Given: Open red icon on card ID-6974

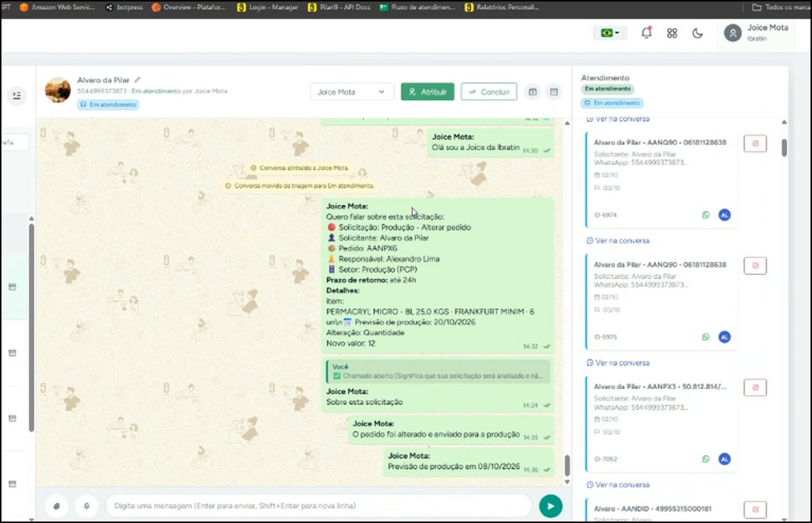Looking at the screenshot, I should (755, 144).
